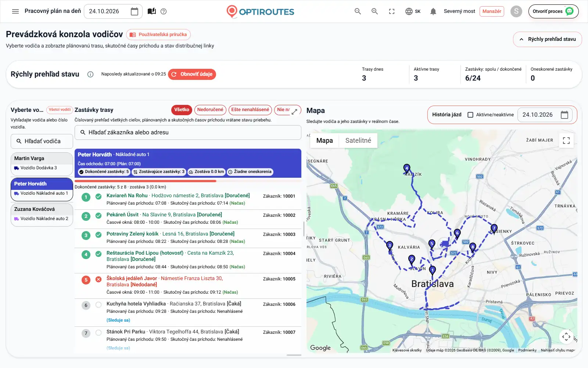Open help question mark icon in header

[x=164, y=11]
